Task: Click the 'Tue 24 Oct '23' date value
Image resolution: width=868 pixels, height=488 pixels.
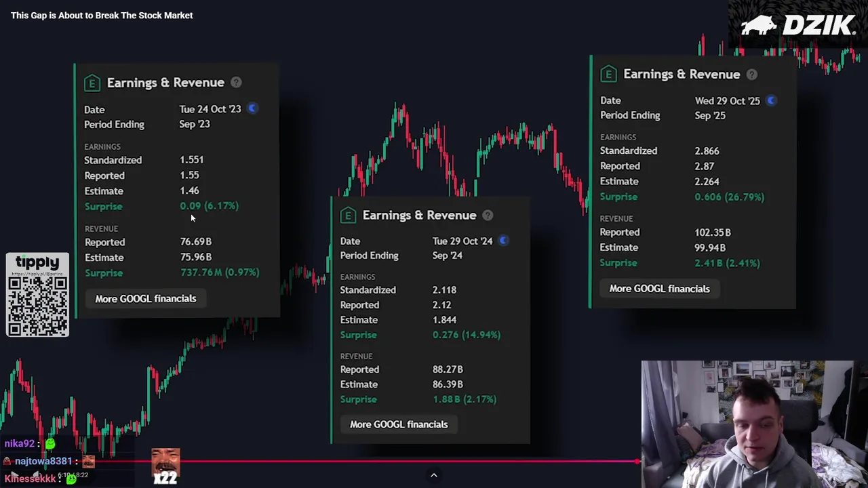Action: coord(210,109)
